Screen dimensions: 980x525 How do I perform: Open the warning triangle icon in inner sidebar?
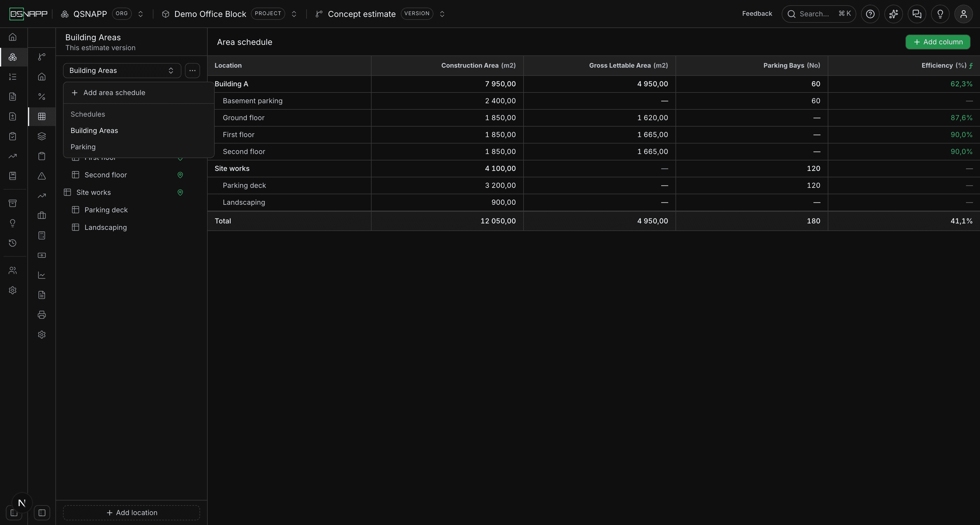tap(42, 176)
